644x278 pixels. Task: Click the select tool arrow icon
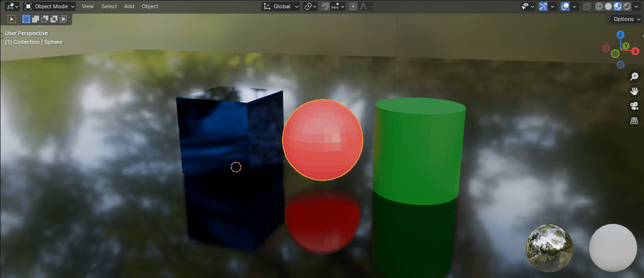(12, 19)
